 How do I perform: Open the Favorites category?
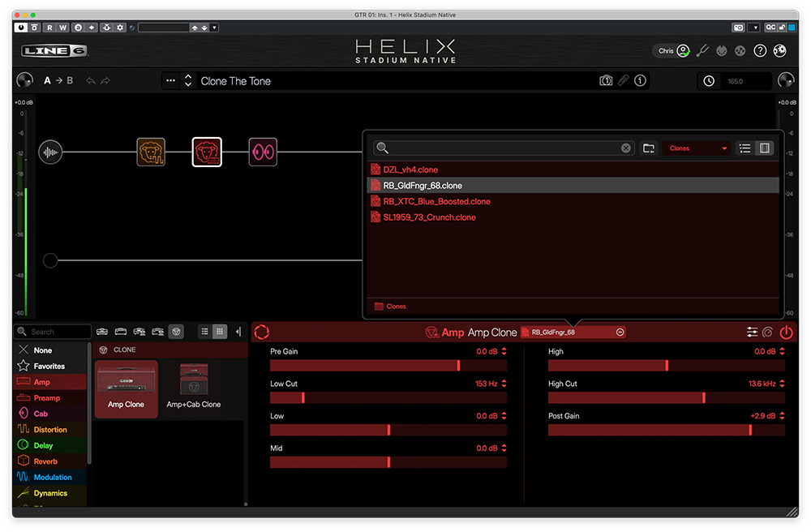[49, 366]
